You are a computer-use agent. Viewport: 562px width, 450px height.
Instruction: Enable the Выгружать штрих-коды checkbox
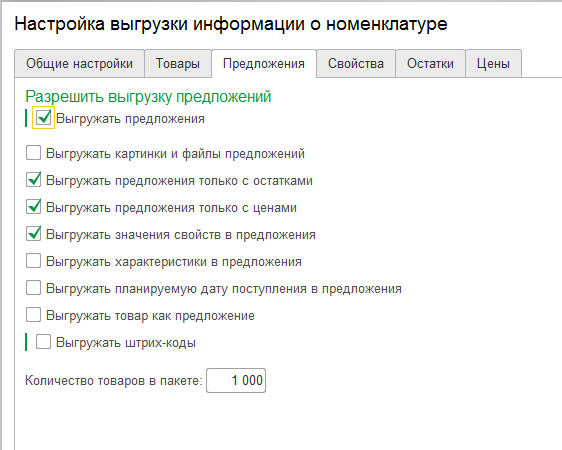pos(43,342)
